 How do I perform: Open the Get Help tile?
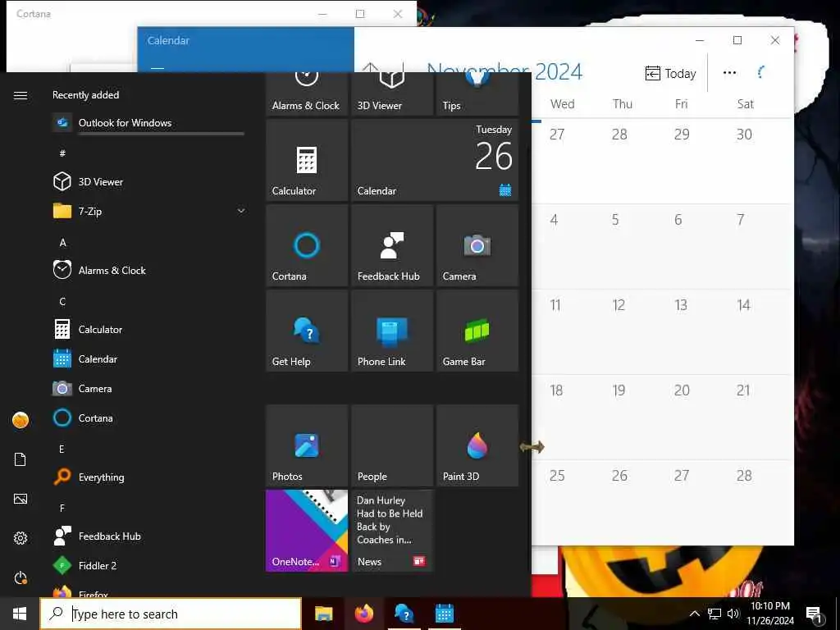[307, 331]
